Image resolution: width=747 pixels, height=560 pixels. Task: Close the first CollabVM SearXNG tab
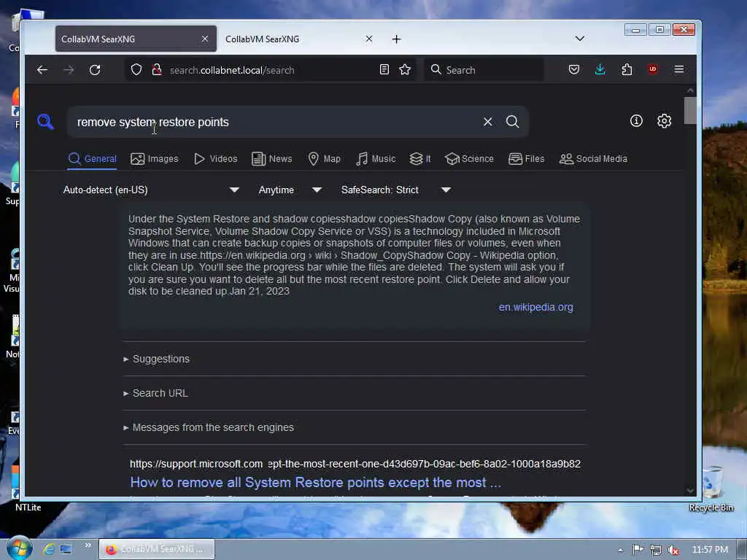tap(205, 39)
